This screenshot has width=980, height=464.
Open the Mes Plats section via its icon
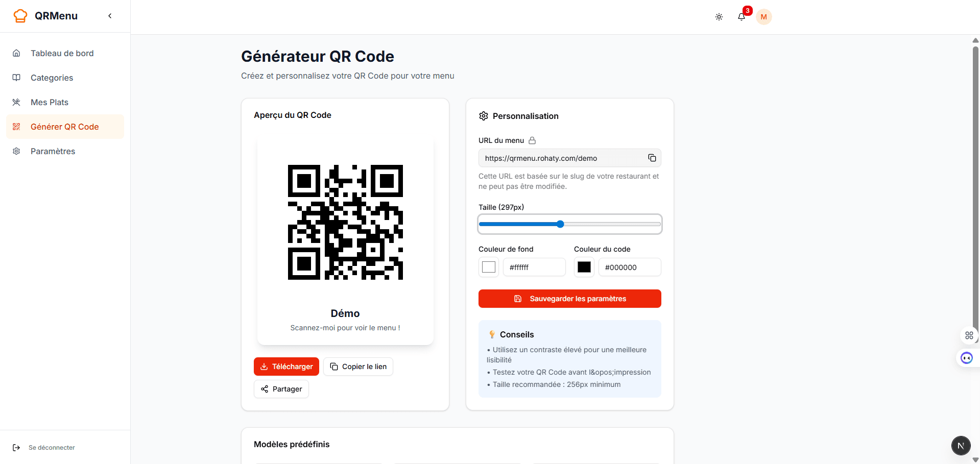click(16, 102)
